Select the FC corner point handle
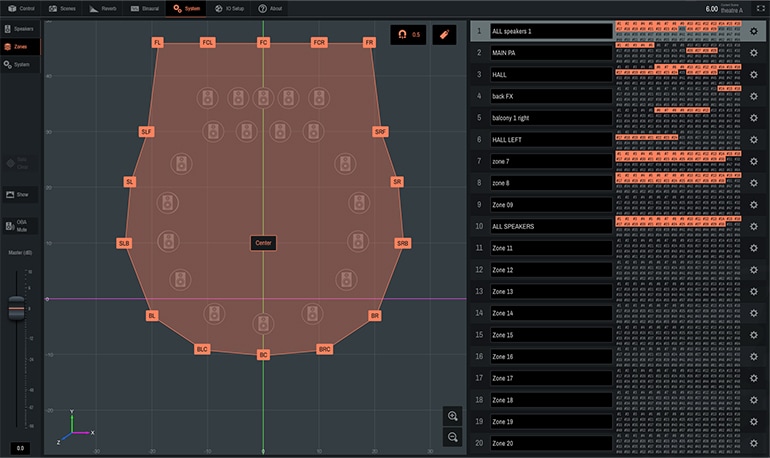 coord(263,43)
